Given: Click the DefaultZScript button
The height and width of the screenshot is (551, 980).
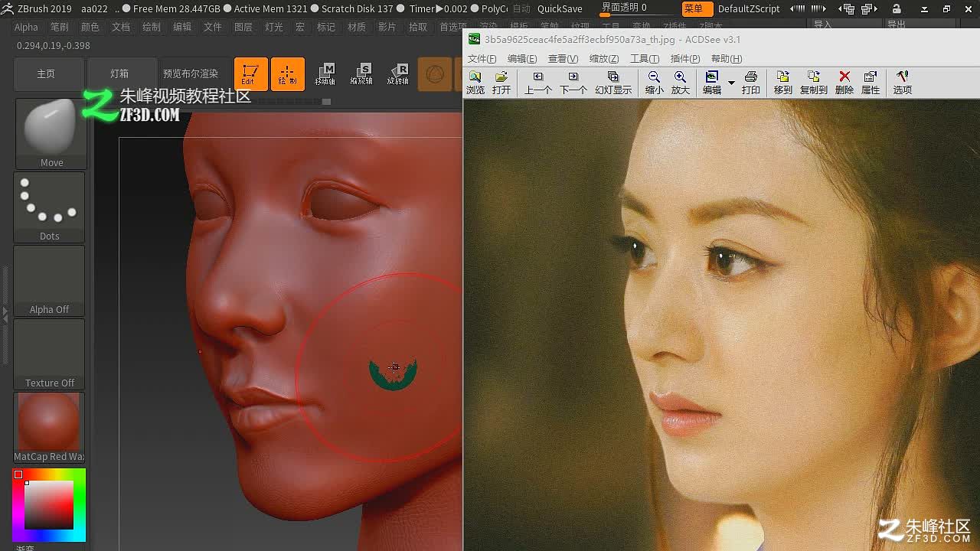Looking at the screenshot, I should 749,8.
